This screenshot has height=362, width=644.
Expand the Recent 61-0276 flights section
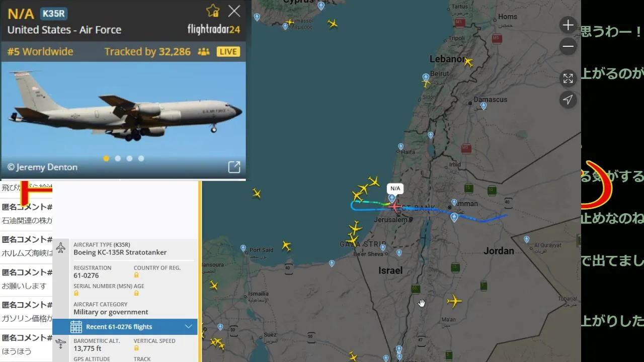coord(125,327)
